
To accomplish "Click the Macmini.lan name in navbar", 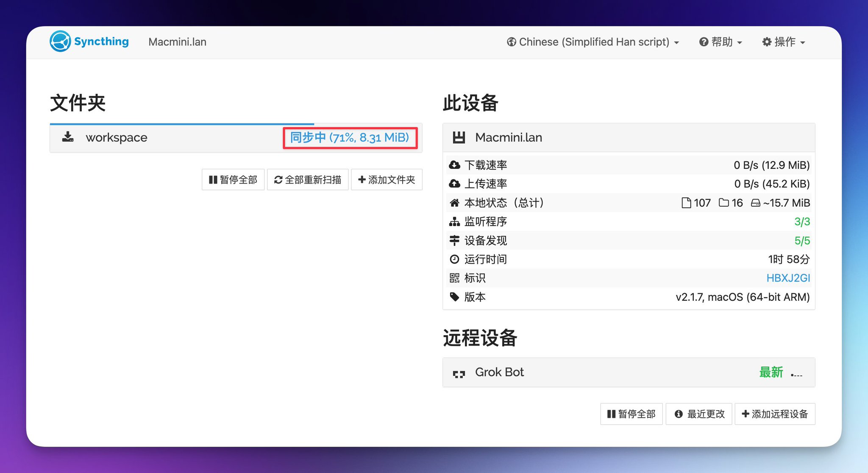I will [x=177, y=42].
